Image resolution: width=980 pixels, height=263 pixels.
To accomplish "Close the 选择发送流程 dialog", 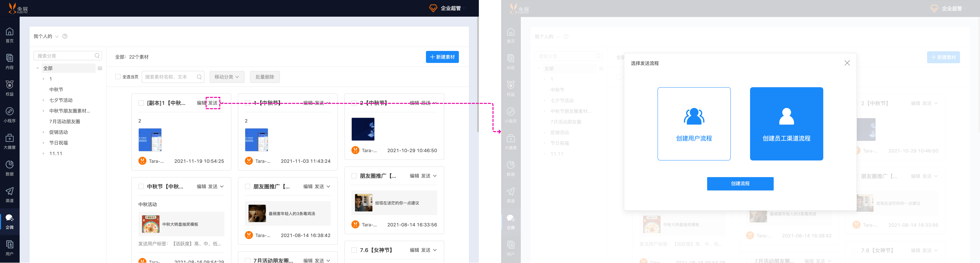I will coord(847,63).
